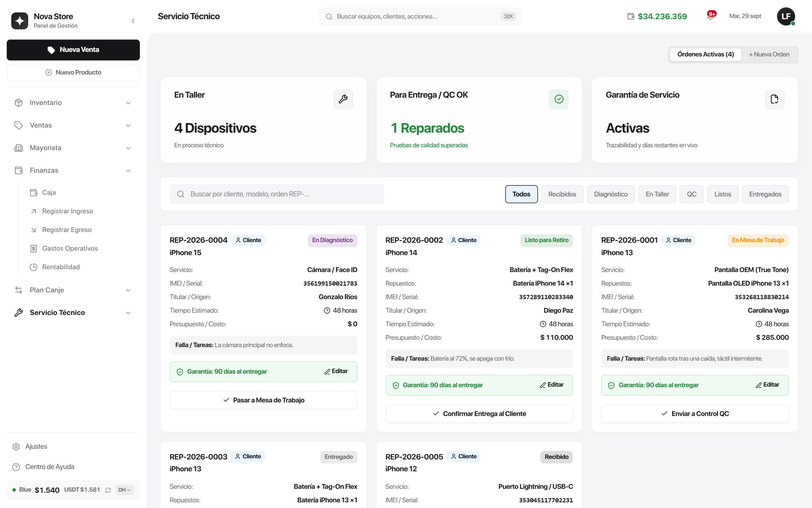Click the green check icon in Para Entrega card
This screenshot has height=508, width=812.
click(x=559, y=99)
